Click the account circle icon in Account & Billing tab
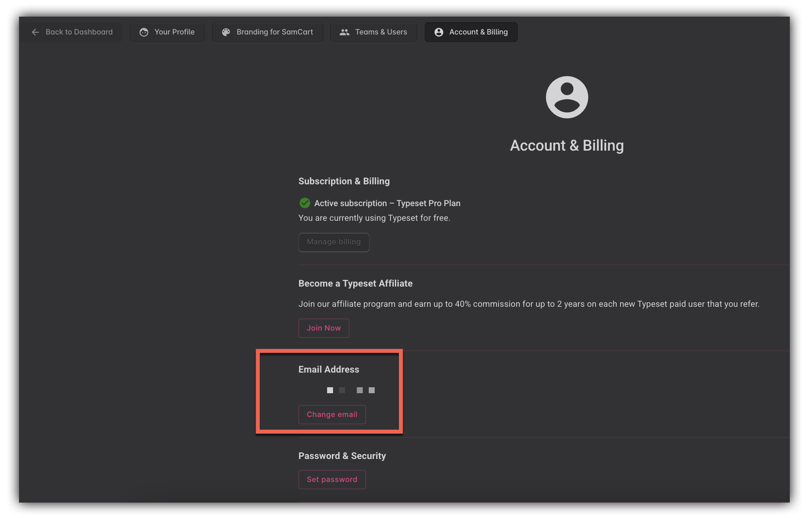 (439, 32)
